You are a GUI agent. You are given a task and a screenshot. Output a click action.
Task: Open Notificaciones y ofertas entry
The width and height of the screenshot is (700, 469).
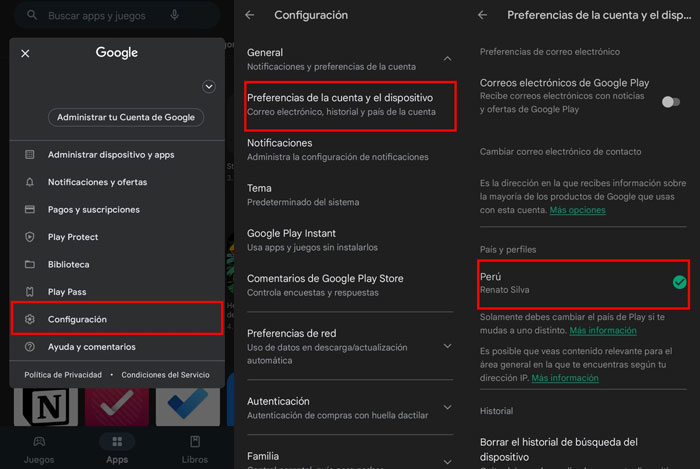tap(117, 182)
